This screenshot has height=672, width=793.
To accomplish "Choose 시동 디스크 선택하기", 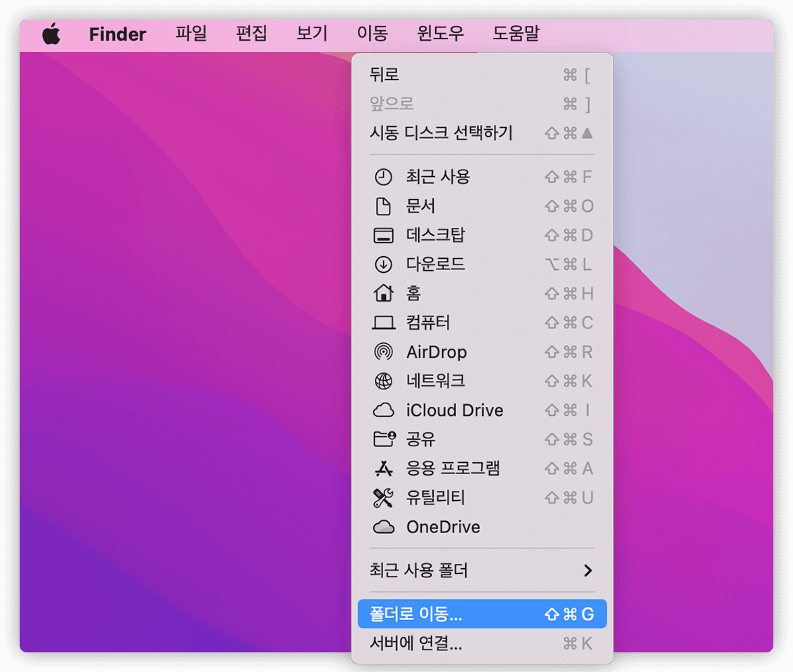I will 482,133.
